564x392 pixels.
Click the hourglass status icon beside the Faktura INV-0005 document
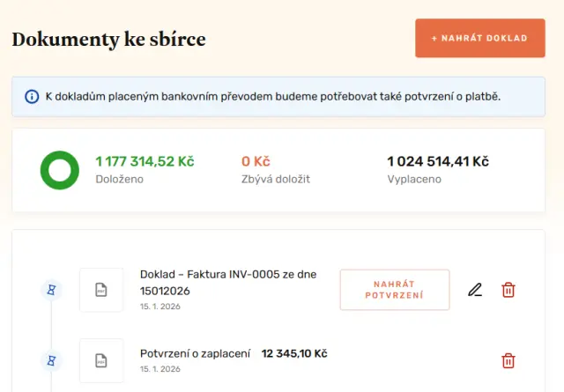click(x=52, y=289)
